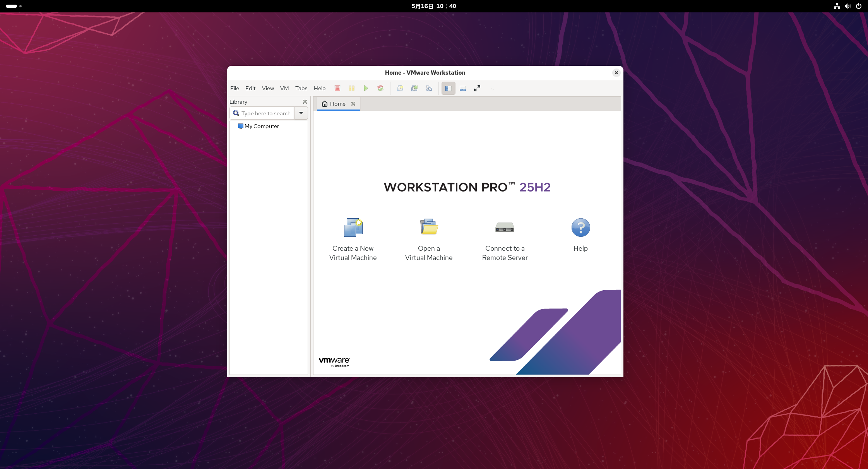Image resolution: width=868 pixels, height=469 pixels.
Task: Close the Library panel
Action: (305, 102)
